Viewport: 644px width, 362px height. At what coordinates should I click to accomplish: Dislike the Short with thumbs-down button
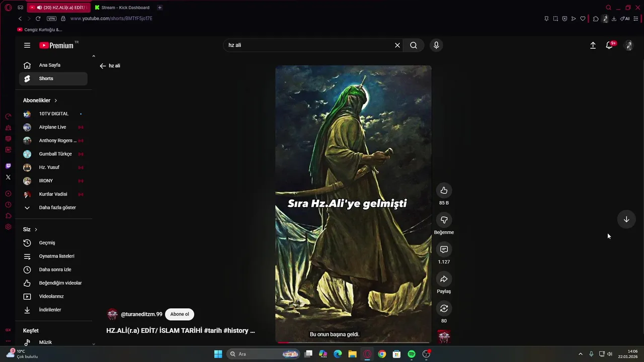coord(444,220)
